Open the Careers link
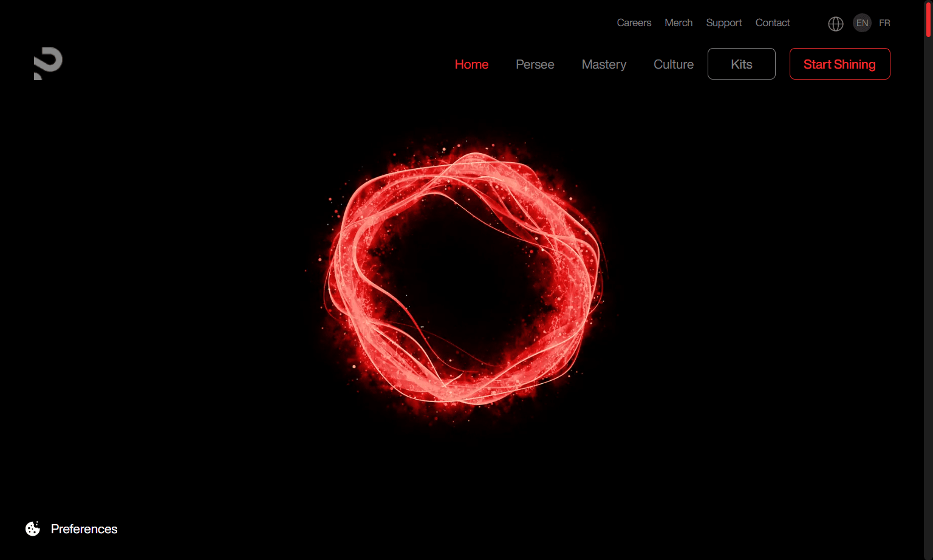The height and width of the screenshot is (560, 933). pos(634,22)
